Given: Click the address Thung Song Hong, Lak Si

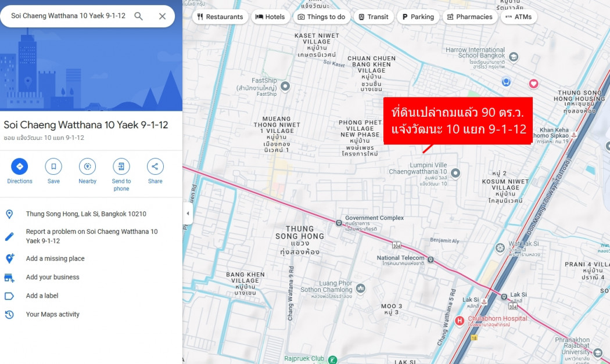Looking at the screenshot, I should [86, 214].
